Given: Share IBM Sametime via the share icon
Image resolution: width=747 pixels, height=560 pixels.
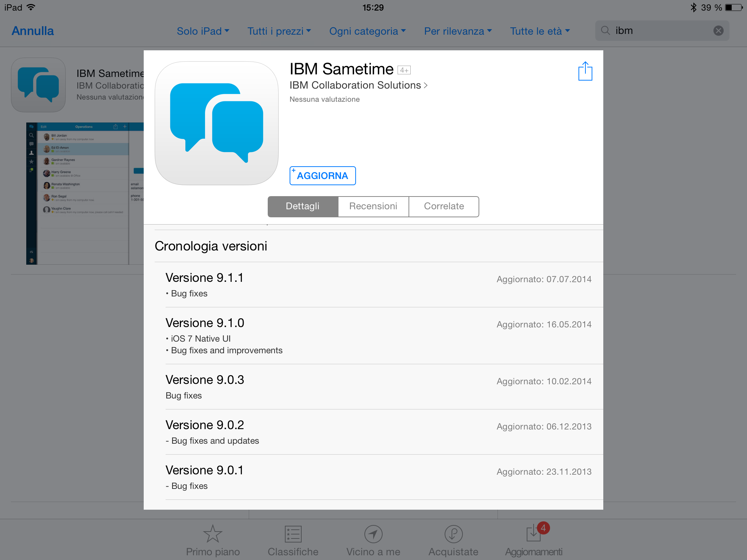Looking at the screenshot, I should 585,71.
